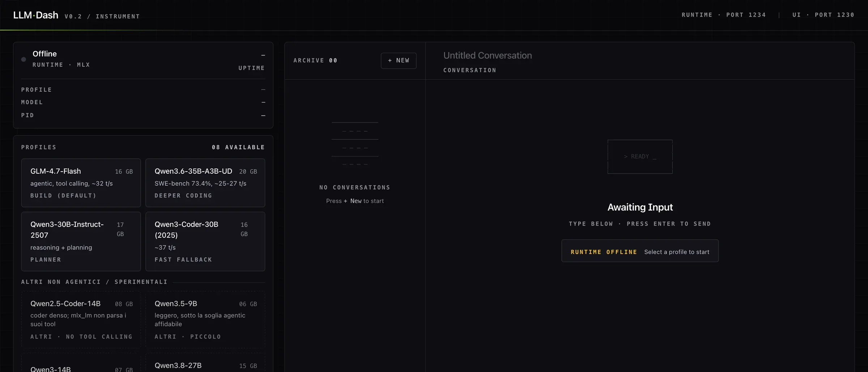Click the UI · PORT 1230 indicator
The image size is (868, 372).
824,15
